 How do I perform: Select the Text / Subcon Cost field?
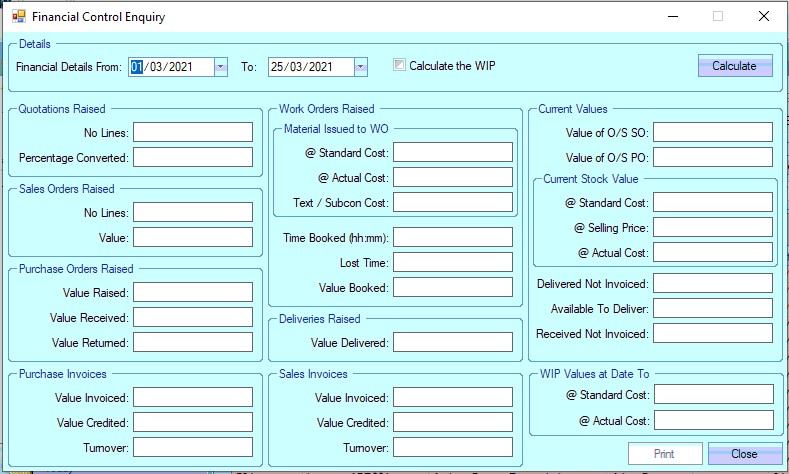click(453, 202)
